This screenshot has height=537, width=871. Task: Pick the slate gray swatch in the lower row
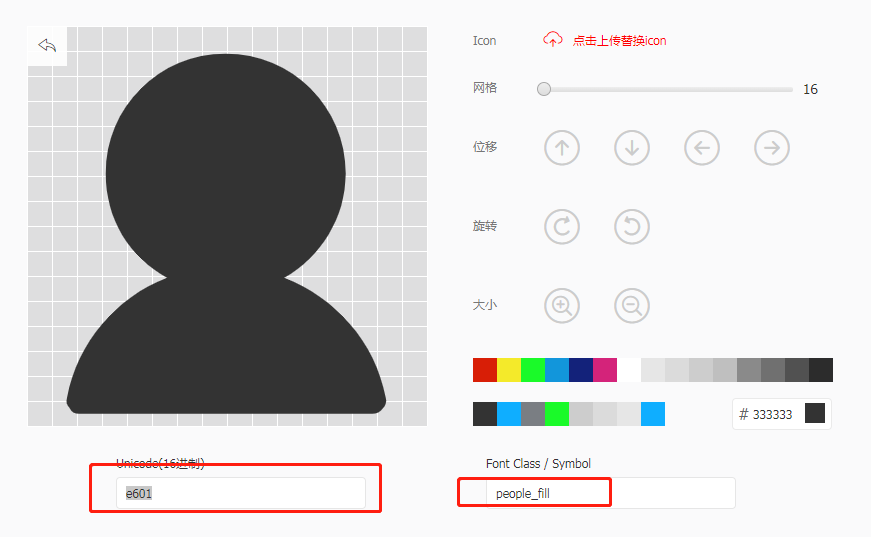(x=533, y=414)
